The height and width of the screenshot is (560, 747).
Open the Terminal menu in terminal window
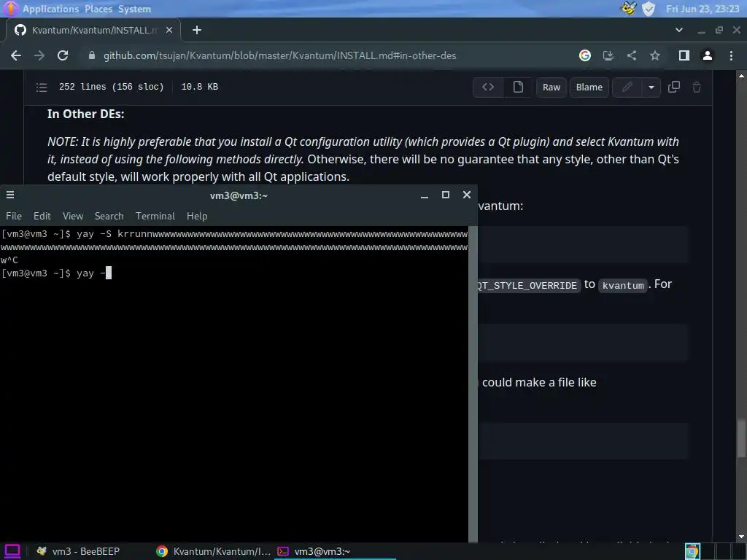[155, 216]
